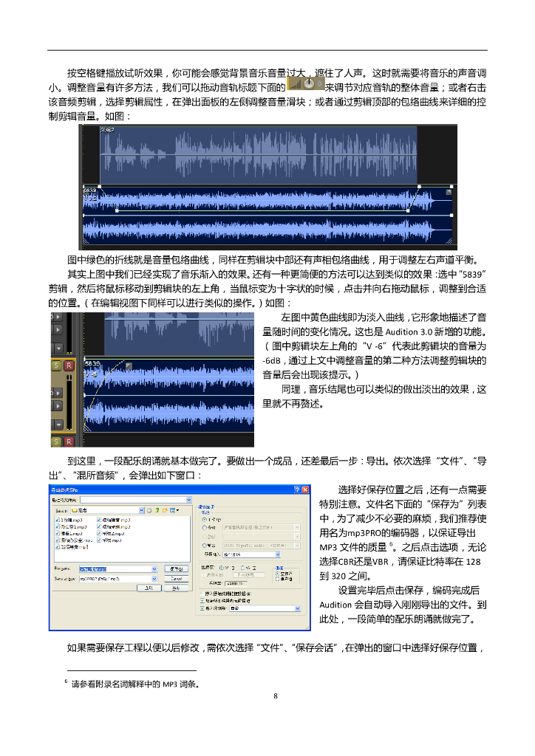Open the Save in folder dropdown
The height and width of the screenshot is (756, 535).
click(141, 510)
